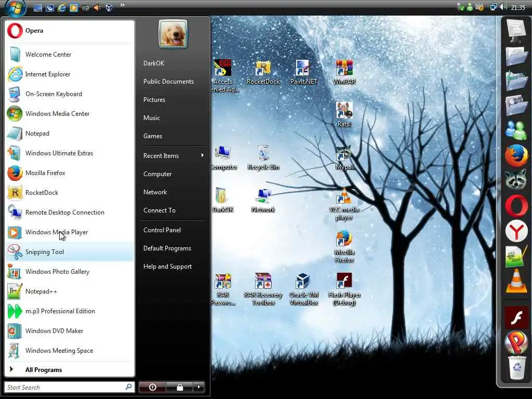Select Mypal desktop shortcut
This screenshot has width=532, height=399.
[x=344, y=157]
